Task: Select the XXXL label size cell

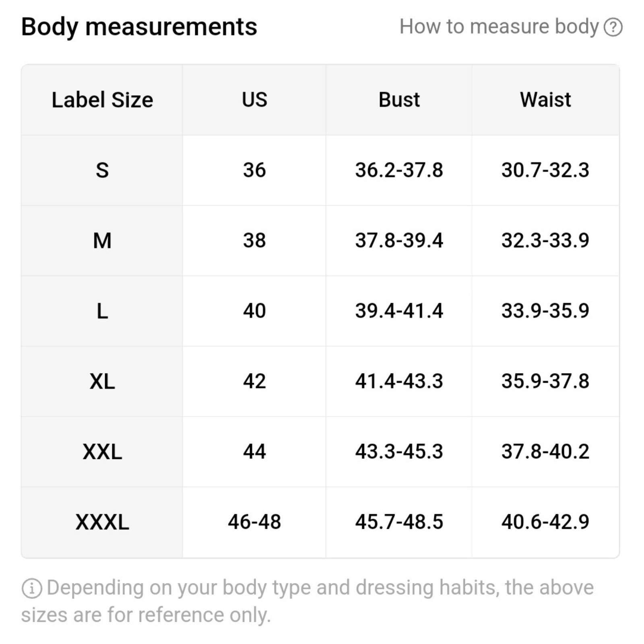Action: coord(102,522)
